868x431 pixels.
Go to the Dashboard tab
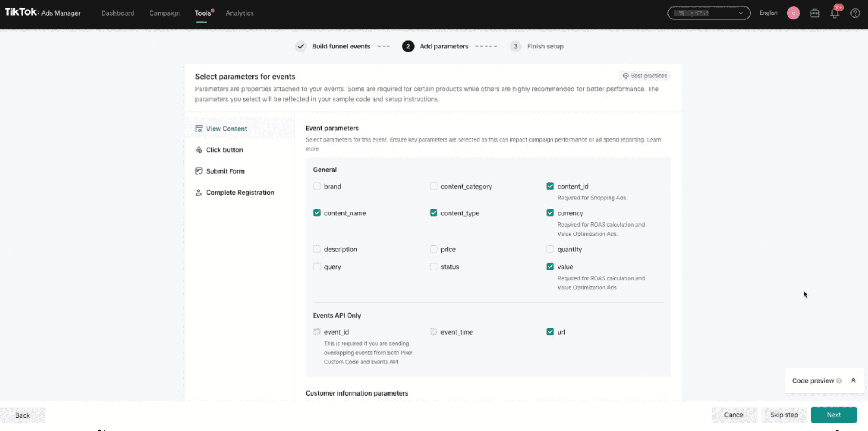click(118, 13)
